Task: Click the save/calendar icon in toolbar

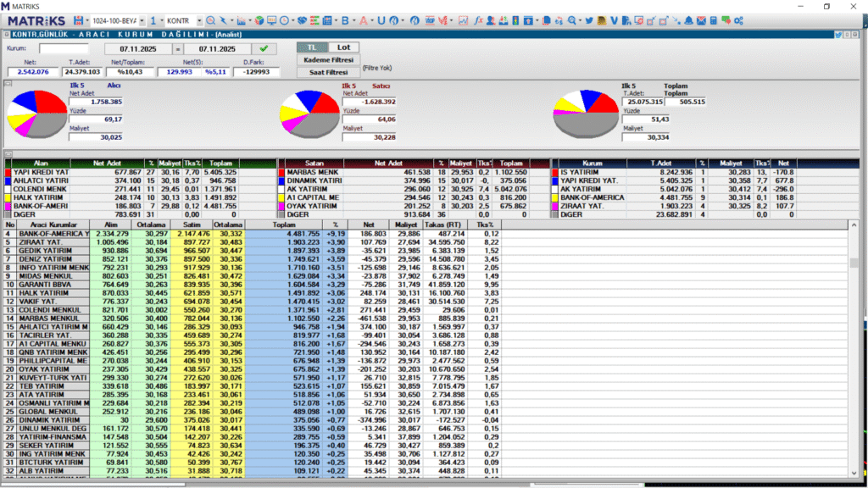Action: coord(78,20)
